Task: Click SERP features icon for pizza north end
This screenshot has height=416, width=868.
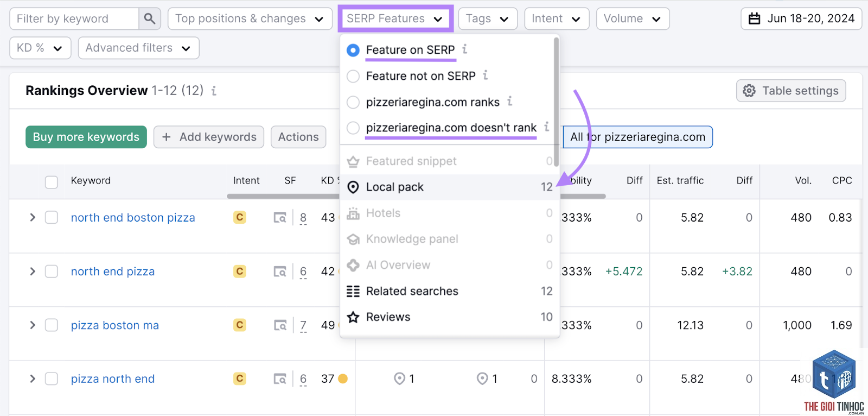Action: click(x=280, y=379)
